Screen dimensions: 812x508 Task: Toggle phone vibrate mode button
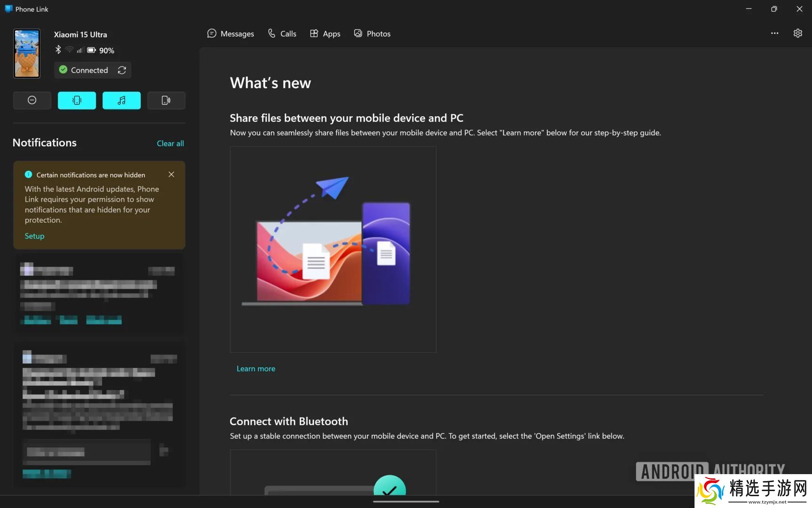point(77,100)
